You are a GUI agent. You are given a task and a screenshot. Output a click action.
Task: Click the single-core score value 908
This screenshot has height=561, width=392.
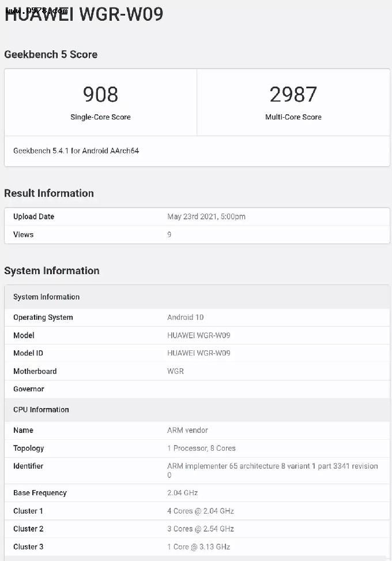(100, 95)
